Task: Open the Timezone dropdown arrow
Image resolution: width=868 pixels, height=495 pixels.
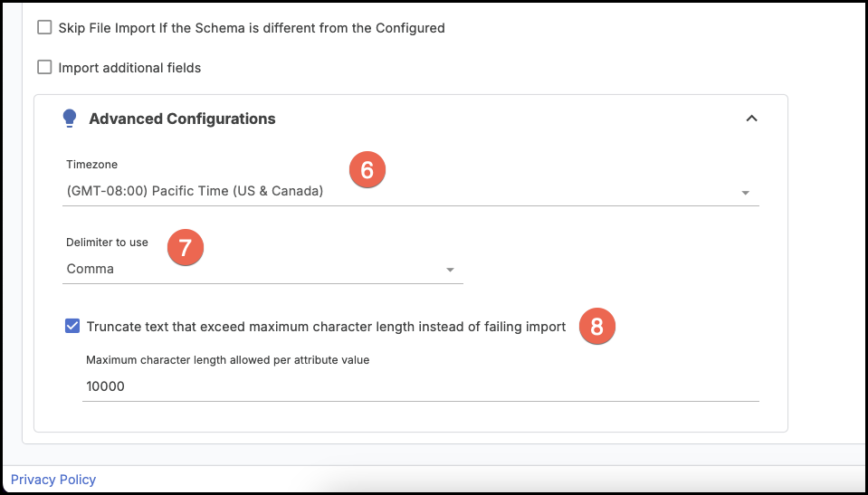Action: 745,193
